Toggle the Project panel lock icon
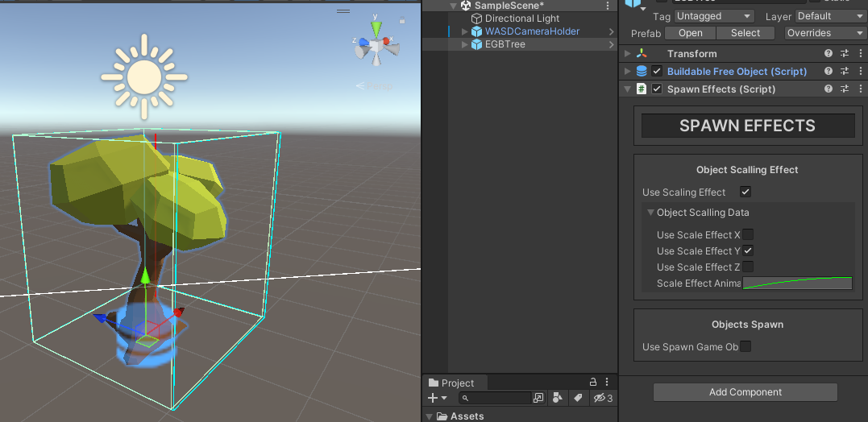Viewport: 868px width, 422px height. (593, 383)
